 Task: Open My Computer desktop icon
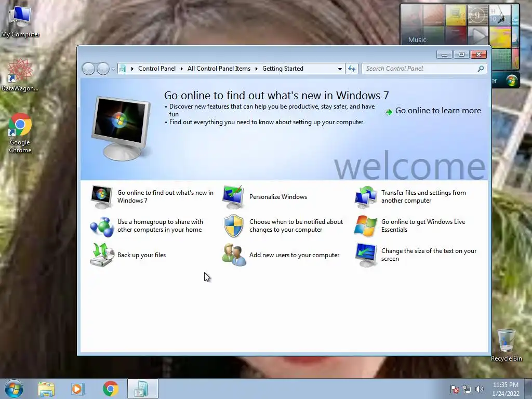(x=20, y=22)
